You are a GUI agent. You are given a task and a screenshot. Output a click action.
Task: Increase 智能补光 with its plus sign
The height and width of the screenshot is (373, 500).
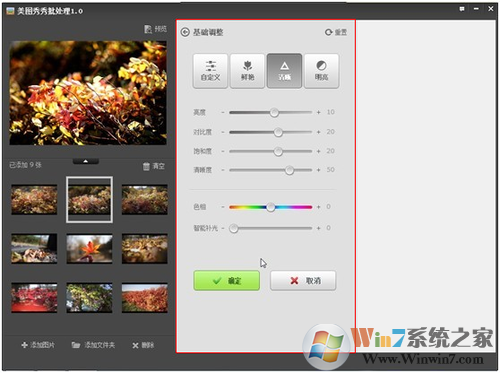point(319,228)
